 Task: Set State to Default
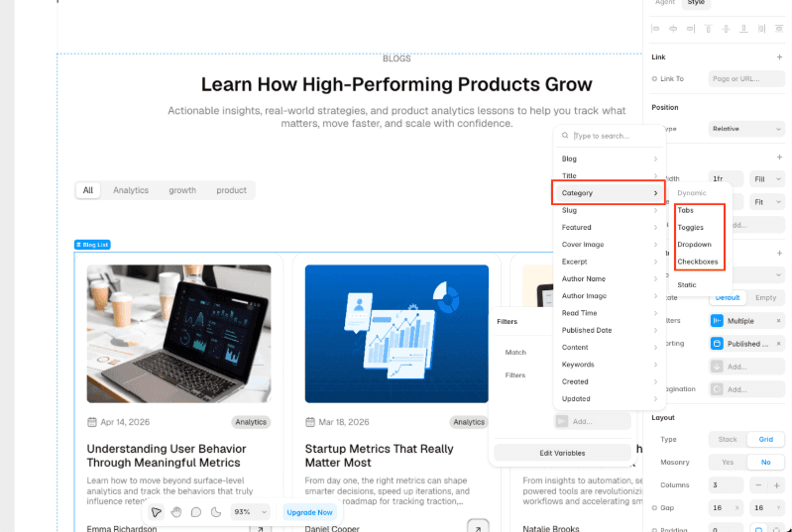click(728, 298)
